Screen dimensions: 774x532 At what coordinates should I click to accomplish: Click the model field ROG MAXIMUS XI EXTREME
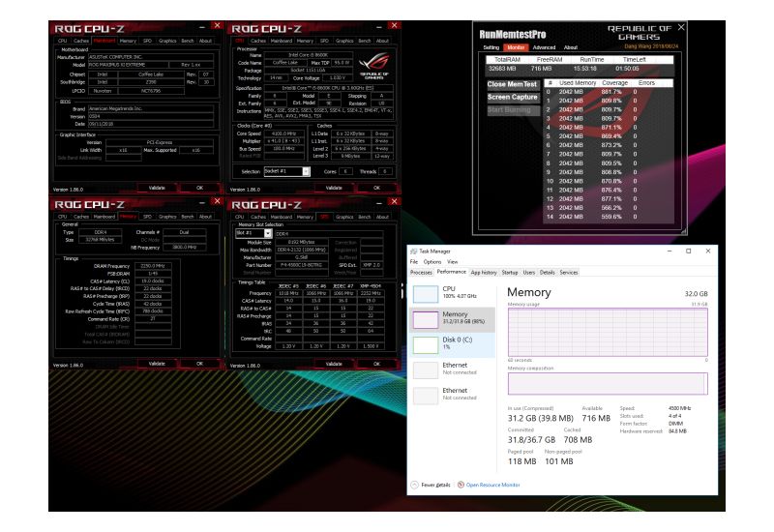pos(128,65)
